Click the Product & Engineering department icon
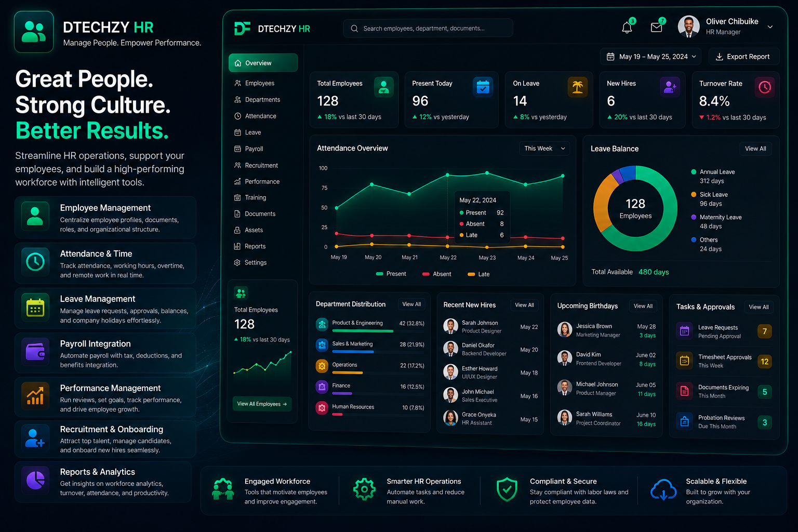 [x=322, y=324]
